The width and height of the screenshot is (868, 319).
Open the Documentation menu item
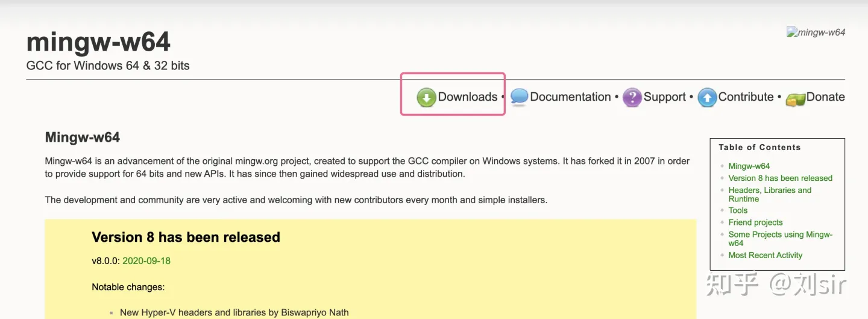pyautogui.click(x=570, y=97)
